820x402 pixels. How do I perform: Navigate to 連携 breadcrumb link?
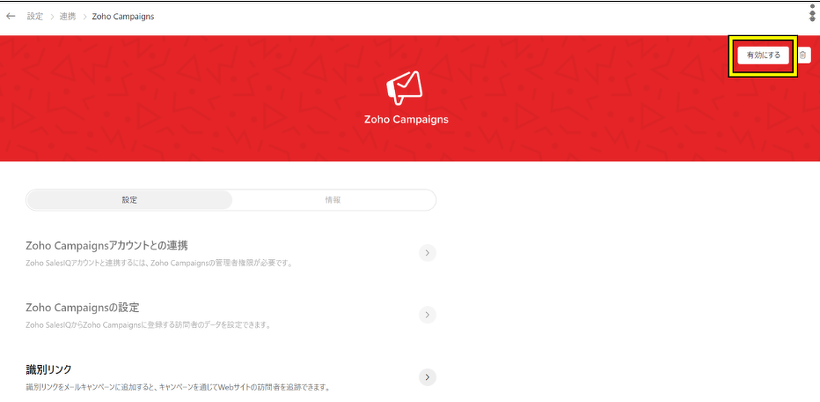[67, 17]
